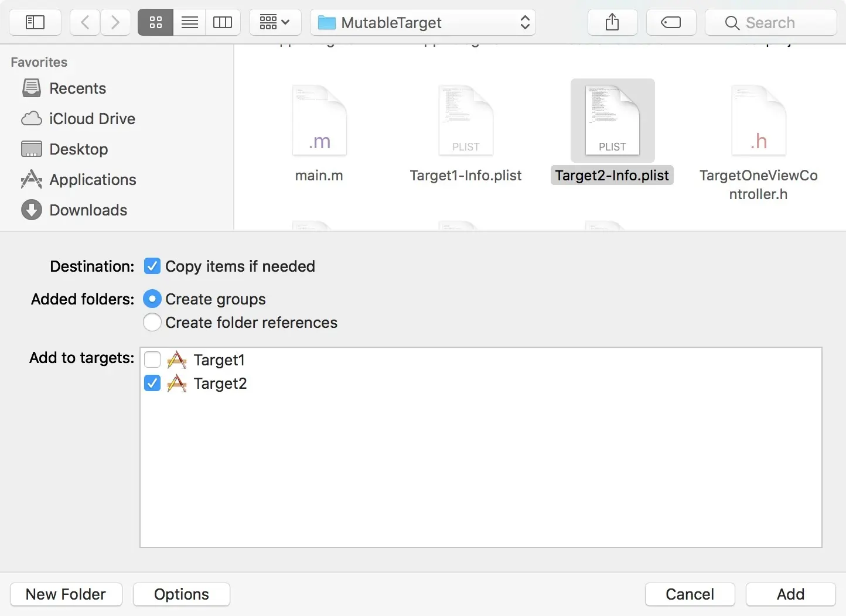Click the Edit Tags icon button
The width and height of the screenshot is (846, 616).
pos(671,23)
